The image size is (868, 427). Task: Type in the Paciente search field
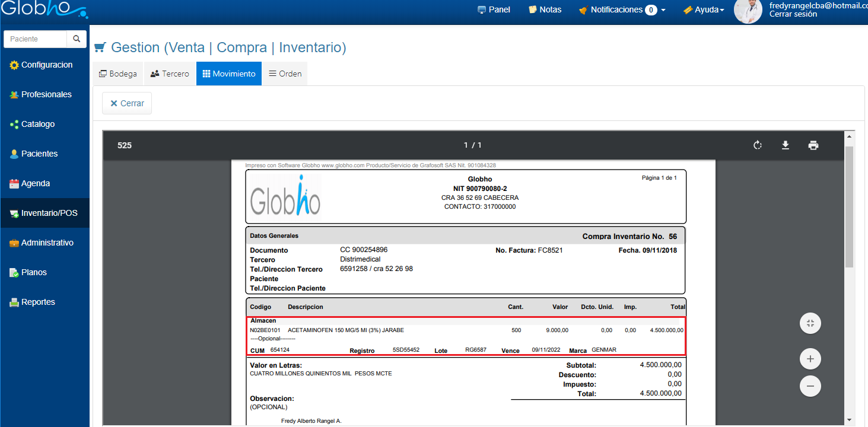tap(36, 39)
